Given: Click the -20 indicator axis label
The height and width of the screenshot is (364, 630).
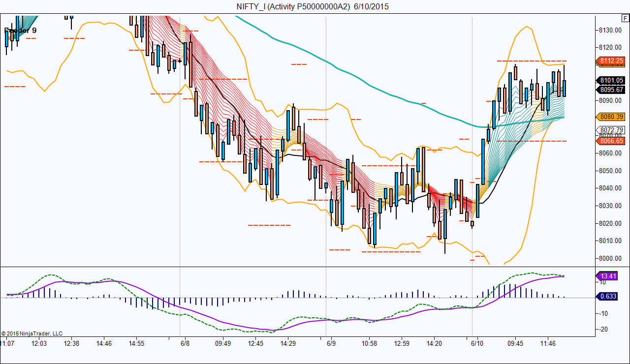Looking at the screenshot, I should coord(604,330).
